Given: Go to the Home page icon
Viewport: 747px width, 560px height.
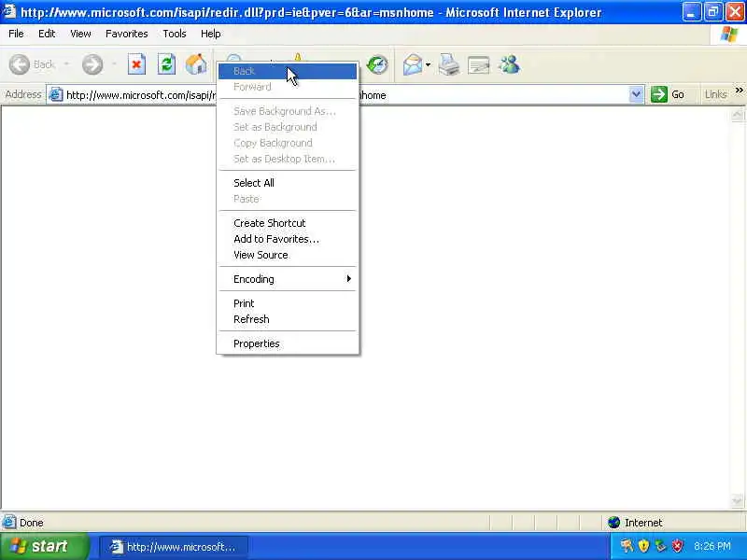Looking at the screenshot, I should pyautogui.click(x=196, y=64).
